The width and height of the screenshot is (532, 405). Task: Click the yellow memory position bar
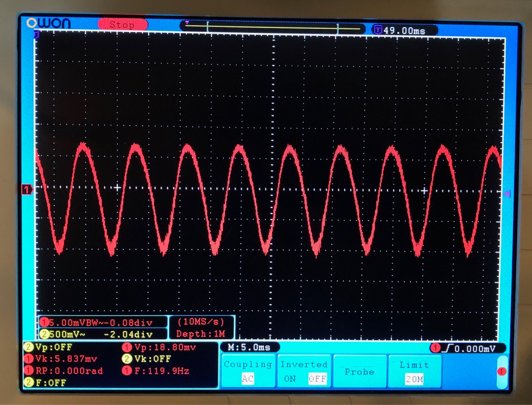pos(272,28)
